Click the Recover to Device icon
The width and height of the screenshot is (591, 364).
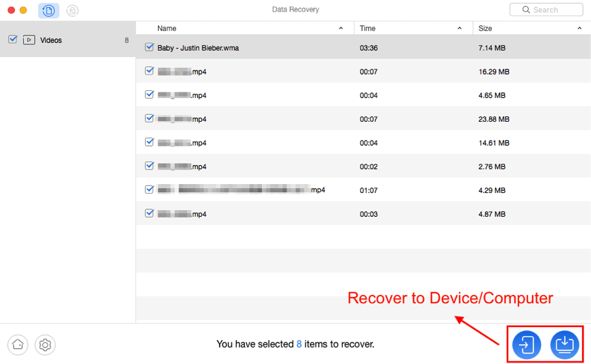pyautogui.click(x=527, y=344)
